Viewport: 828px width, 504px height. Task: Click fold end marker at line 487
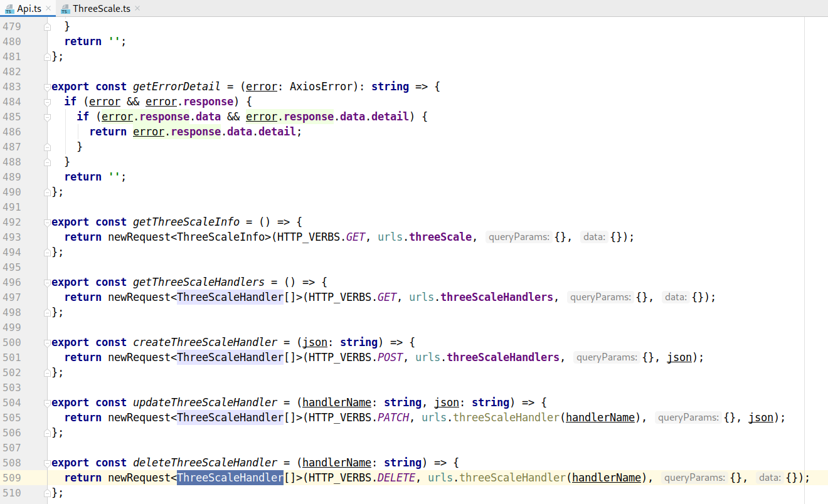[x=47, y=147]
